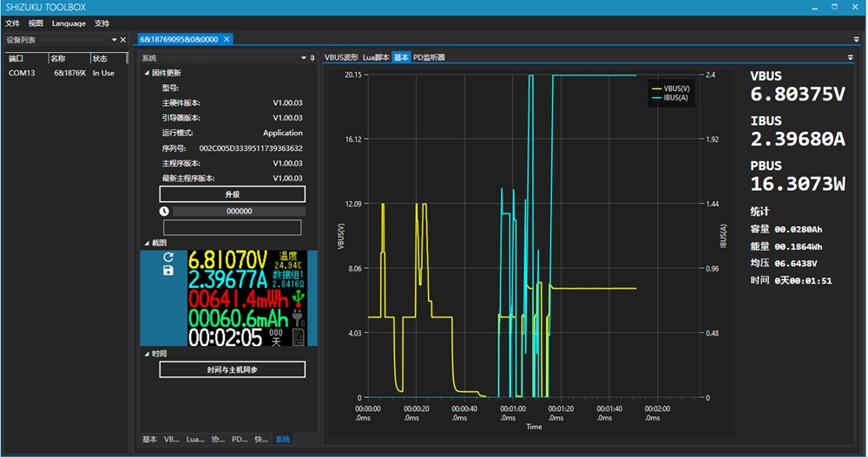Click the refresh screenshot icon
This screenshot has height=457, width=868.
point(168,258)
